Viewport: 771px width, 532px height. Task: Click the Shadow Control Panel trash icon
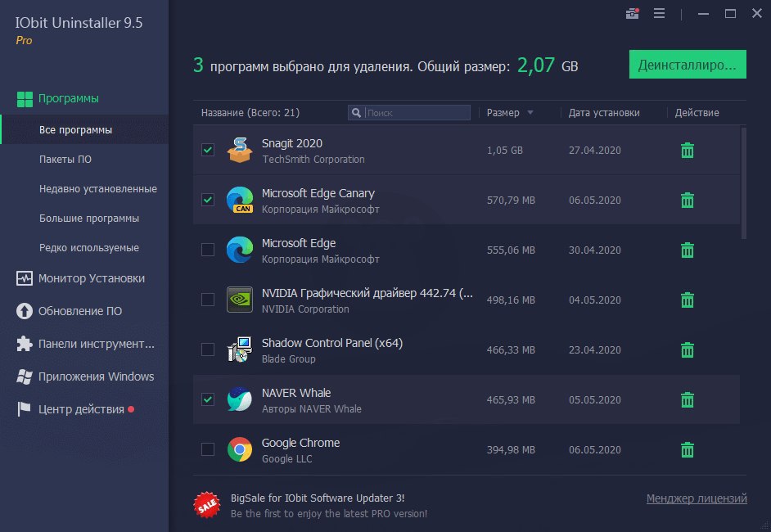688,349
